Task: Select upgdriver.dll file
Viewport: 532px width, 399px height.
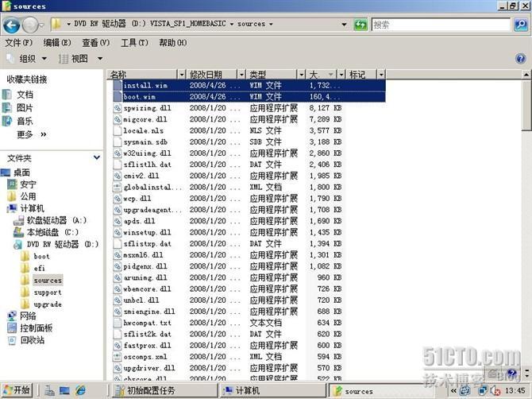Action: tap(149, 368)
